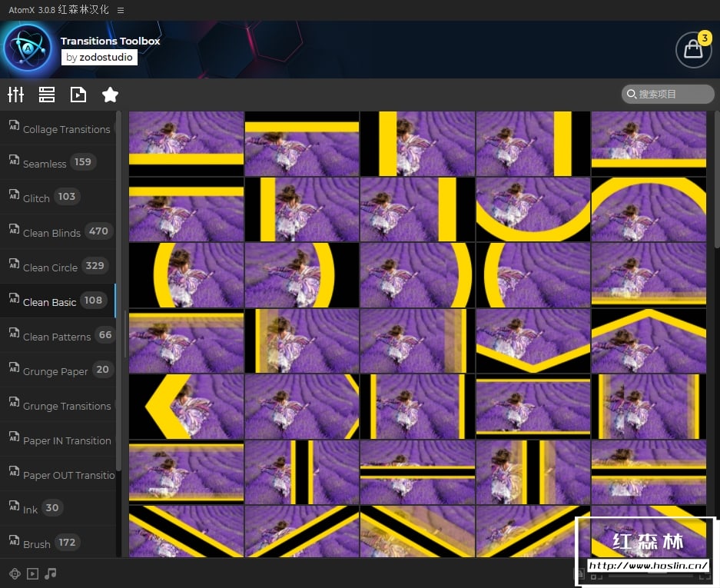Click the 329 count badge
The image size is (720, 588).
pyautogui.click(x=95, y=265)
